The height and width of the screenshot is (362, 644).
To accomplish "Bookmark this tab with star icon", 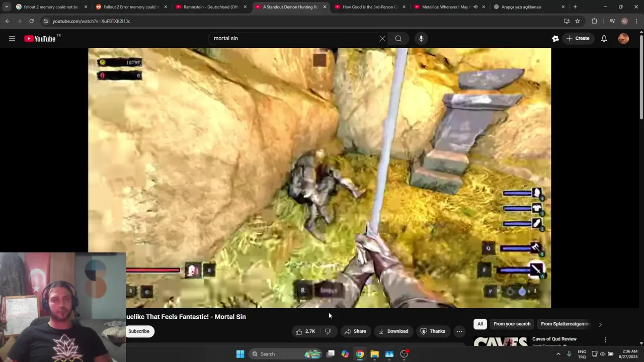I will coord(578,21).
